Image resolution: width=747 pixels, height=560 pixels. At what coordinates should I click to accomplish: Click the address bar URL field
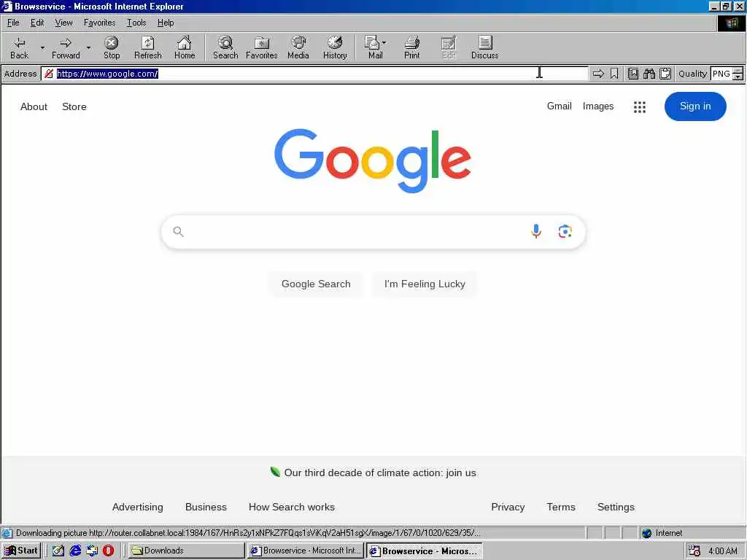coord(314,74)
